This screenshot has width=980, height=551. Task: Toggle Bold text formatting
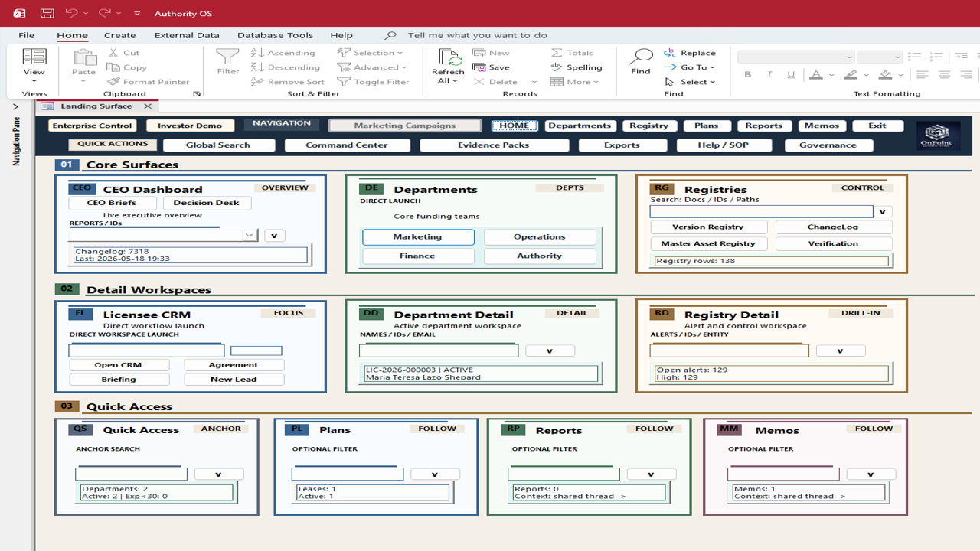click(x=748, y=75)
